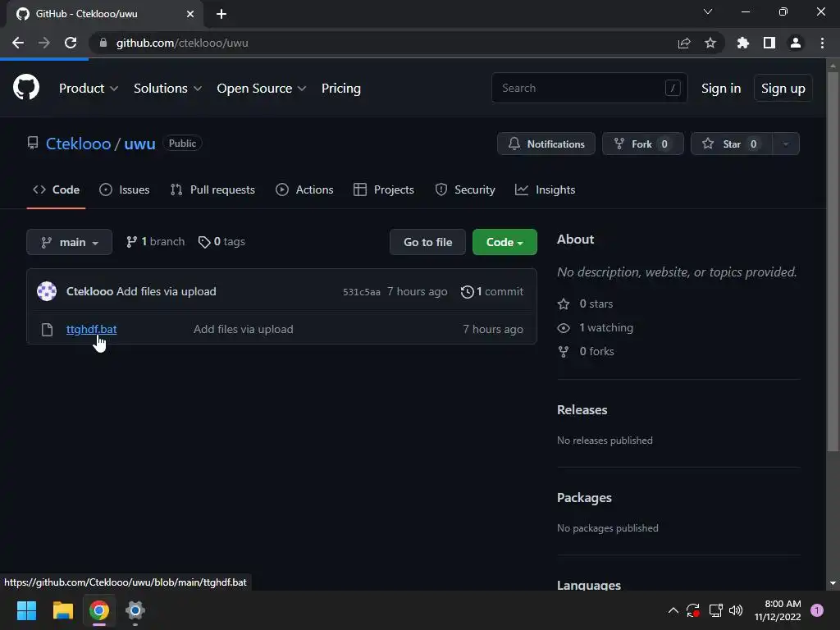Click the network tray icon
The width and height of the screenshot is (840, 630).
[715, 610]
